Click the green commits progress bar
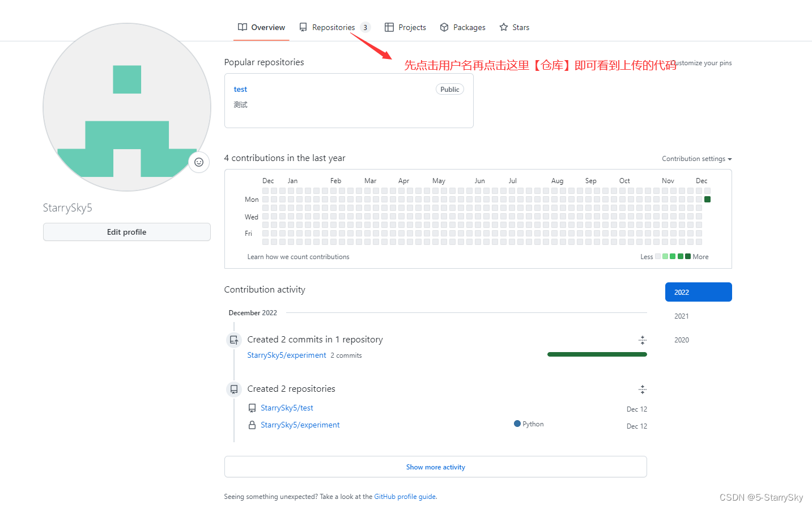Image resolution: width=812 pixels, height=508 pixels. [x=597, y=354]
